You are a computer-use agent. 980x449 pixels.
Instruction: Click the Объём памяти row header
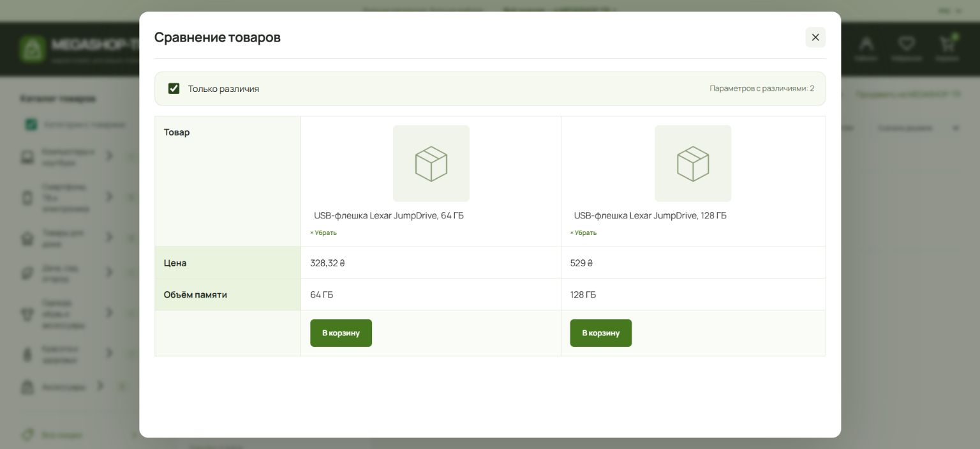228,294
